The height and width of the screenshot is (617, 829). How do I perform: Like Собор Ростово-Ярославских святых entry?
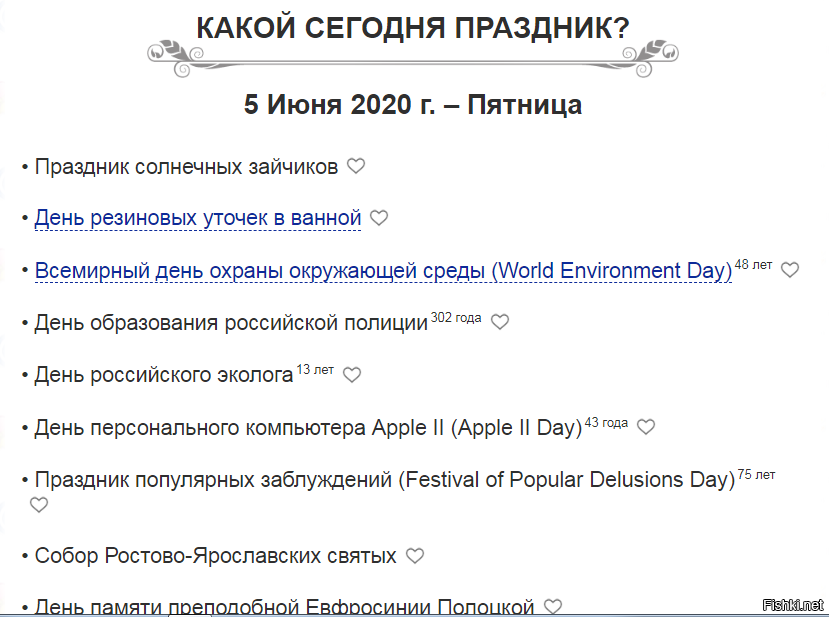click(415, 556)
